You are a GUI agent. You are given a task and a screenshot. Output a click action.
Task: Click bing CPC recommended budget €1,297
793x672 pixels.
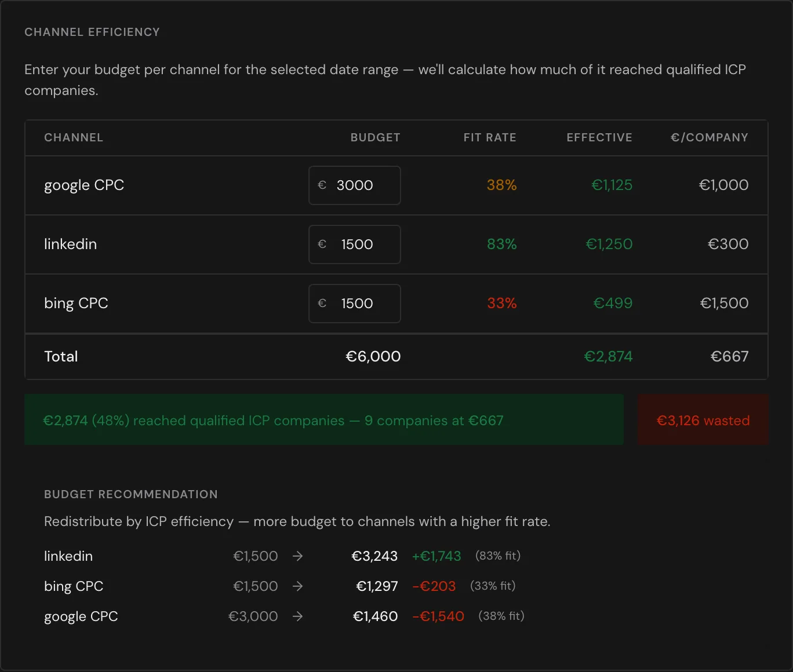377,586
